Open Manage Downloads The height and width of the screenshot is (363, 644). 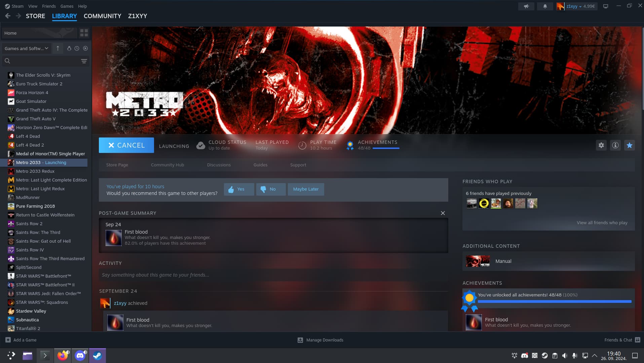tap(320, 340)
